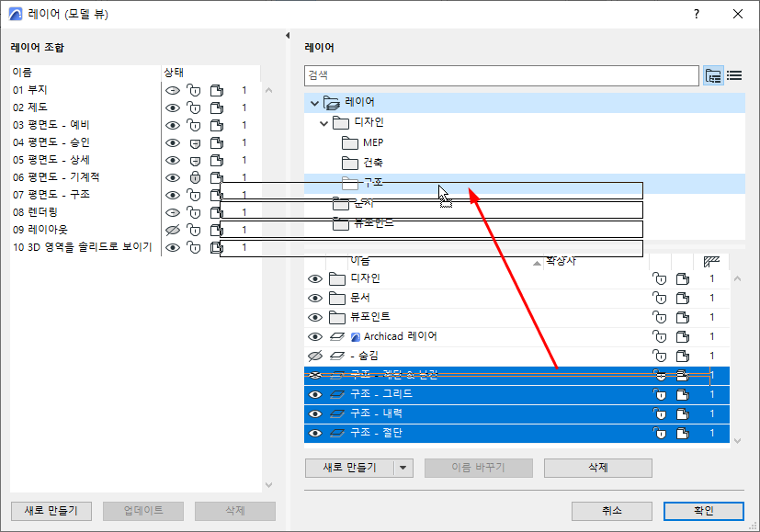
Task: Click locked padlock of 06 평면도 - 기계적
Action: [195, 178]
